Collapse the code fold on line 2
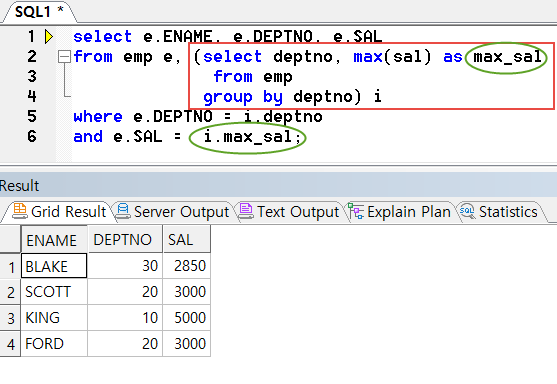 pos(64,57)
